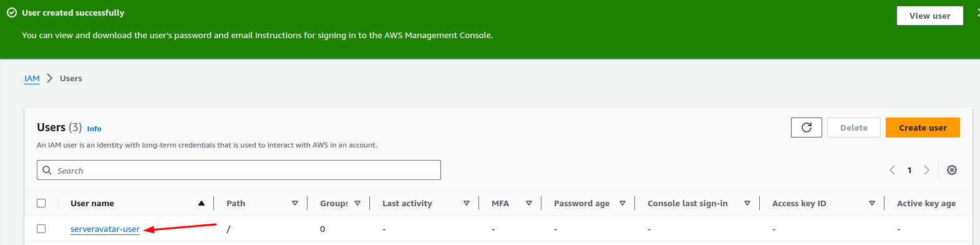Sort by Console last sign-in arrow
Image resolution: width=980 pixels, height=245 pixels.
[747, 203]
